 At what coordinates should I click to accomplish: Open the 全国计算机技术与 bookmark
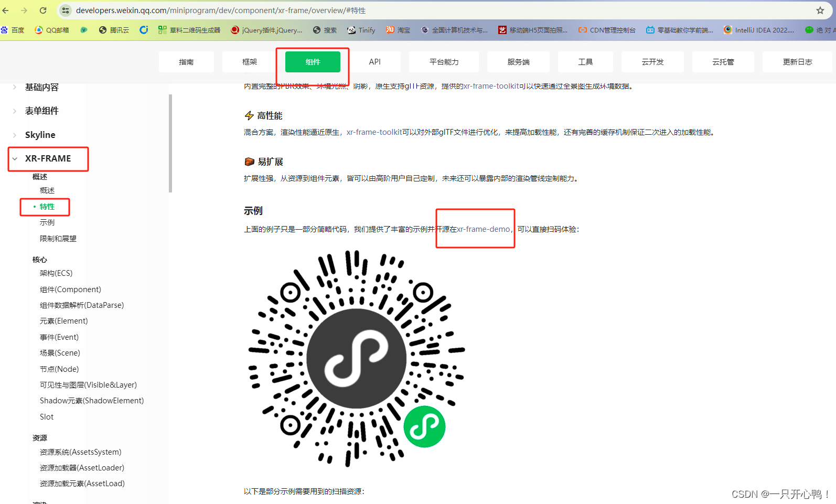point(454,30)
